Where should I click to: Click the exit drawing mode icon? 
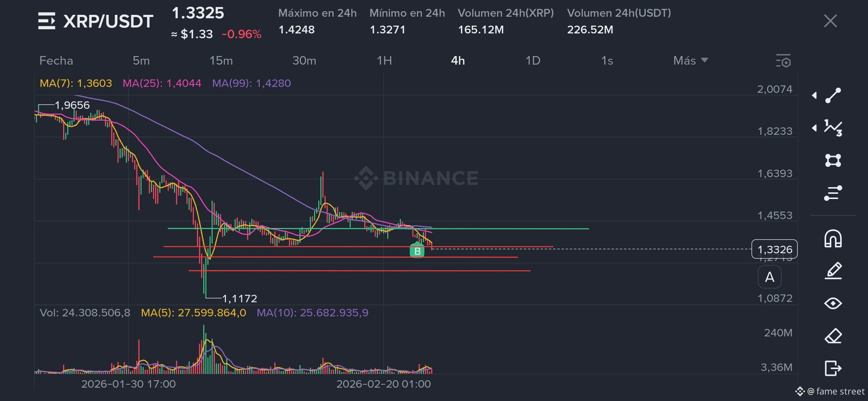(x=833, y=368)
